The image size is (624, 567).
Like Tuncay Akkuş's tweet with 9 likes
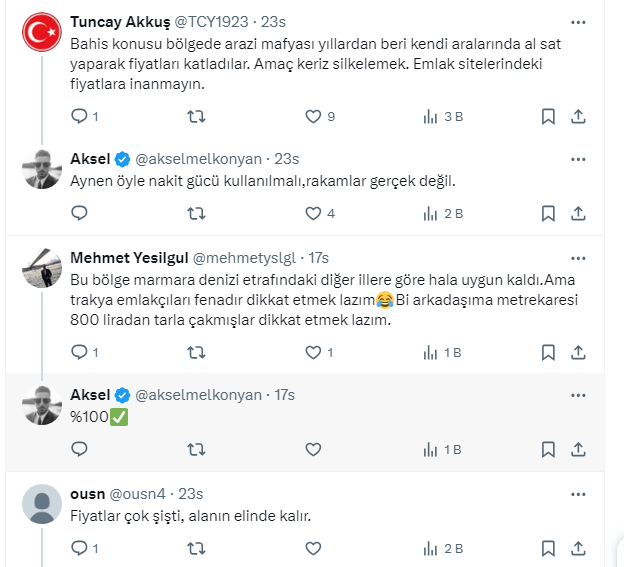[314, 117]
